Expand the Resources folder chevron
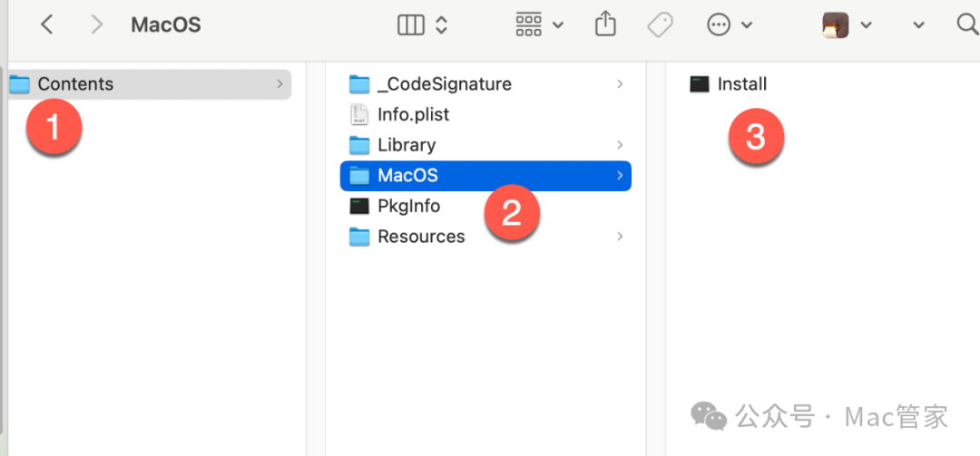 pos(620,237)
